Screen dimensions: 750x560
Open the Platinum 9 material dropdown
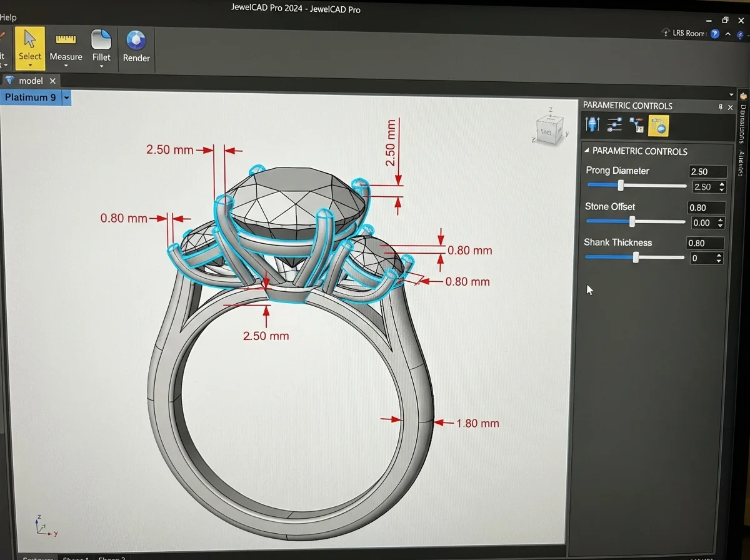click(x=66, y=97)
